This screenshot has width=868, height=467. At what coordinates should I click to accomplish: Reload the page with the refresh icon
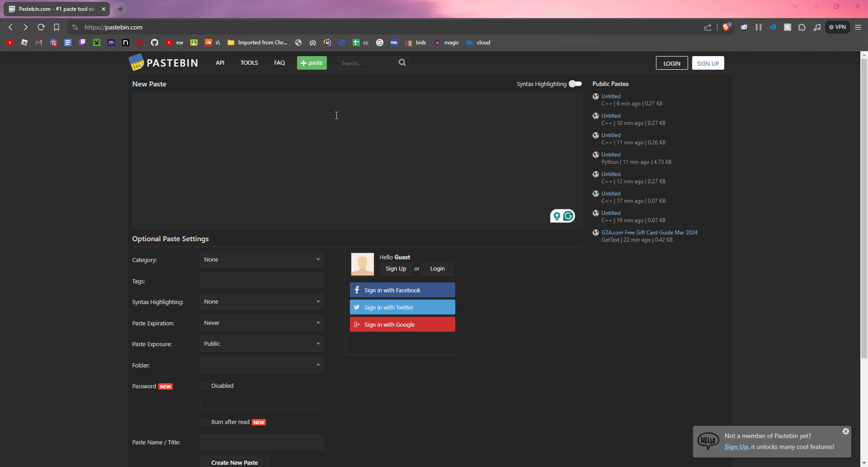tap(41, 27)
